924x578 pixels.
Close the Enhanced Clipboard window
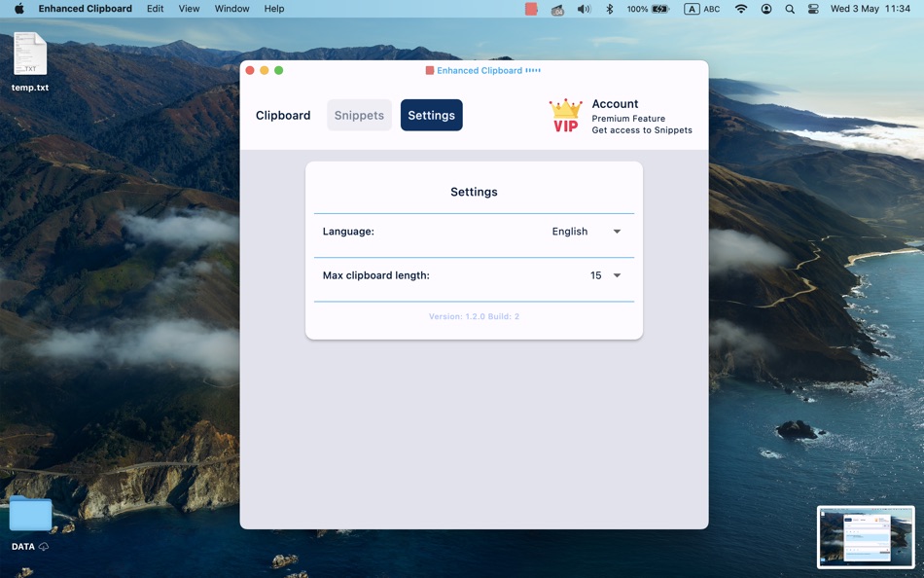250,70
